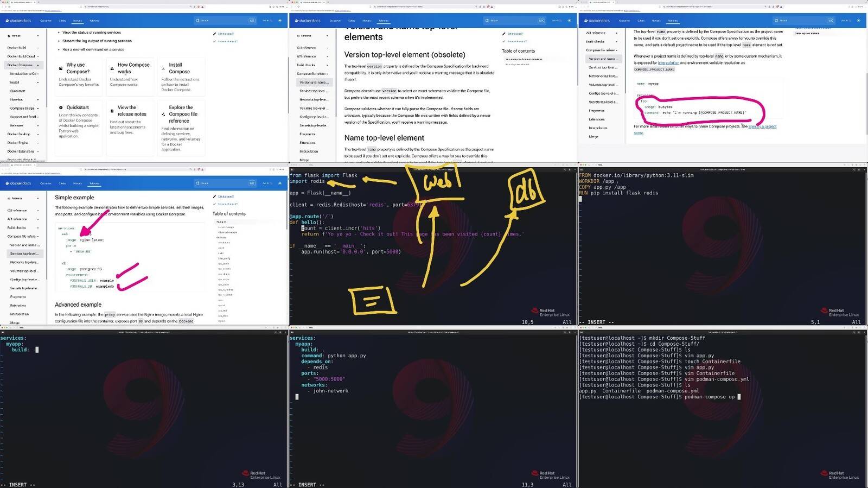Collapse the Docker Compose section chevron
Image resolution: width=868 pixels, height=488 pixels.
point(38,65)
